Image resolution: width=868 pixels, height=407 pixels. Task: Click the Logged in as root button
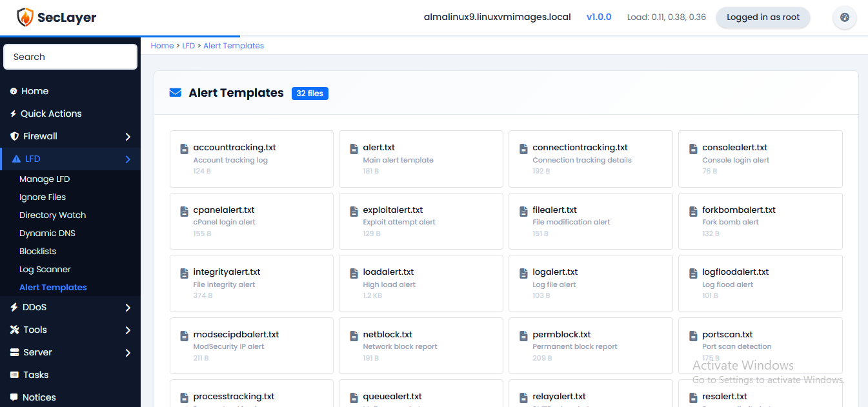click(x=763, y=17)
